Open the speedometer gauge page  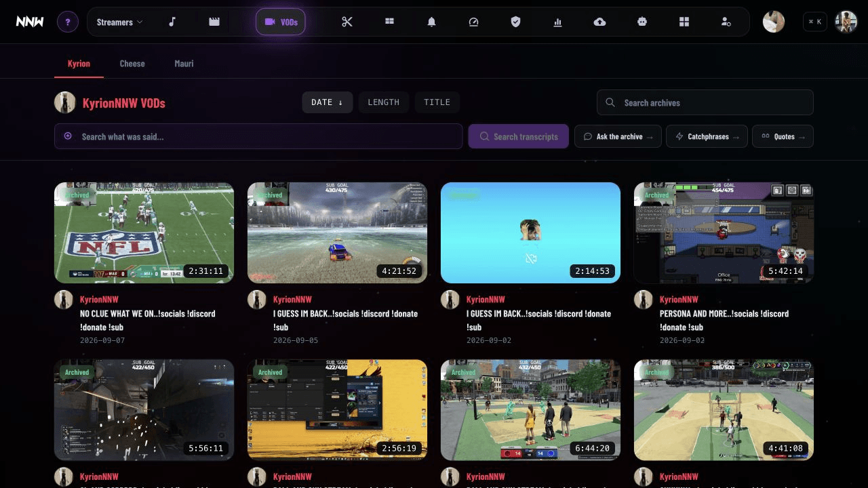(x=473, y=22)
